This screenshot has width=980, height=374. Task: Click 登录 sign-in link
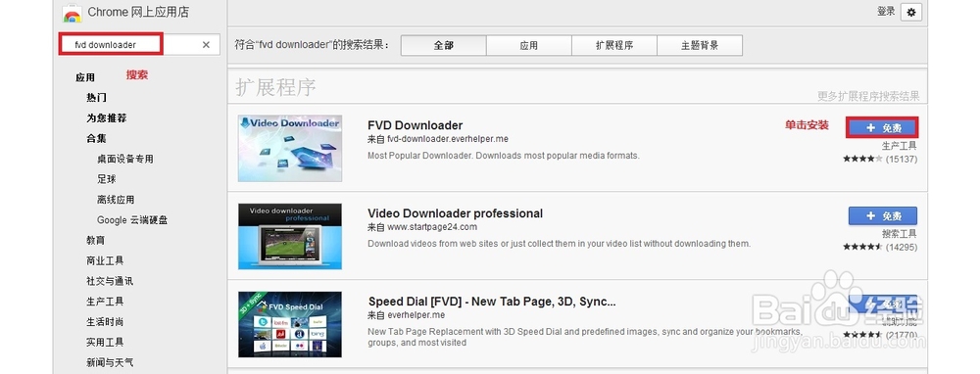tap(886, 11)
